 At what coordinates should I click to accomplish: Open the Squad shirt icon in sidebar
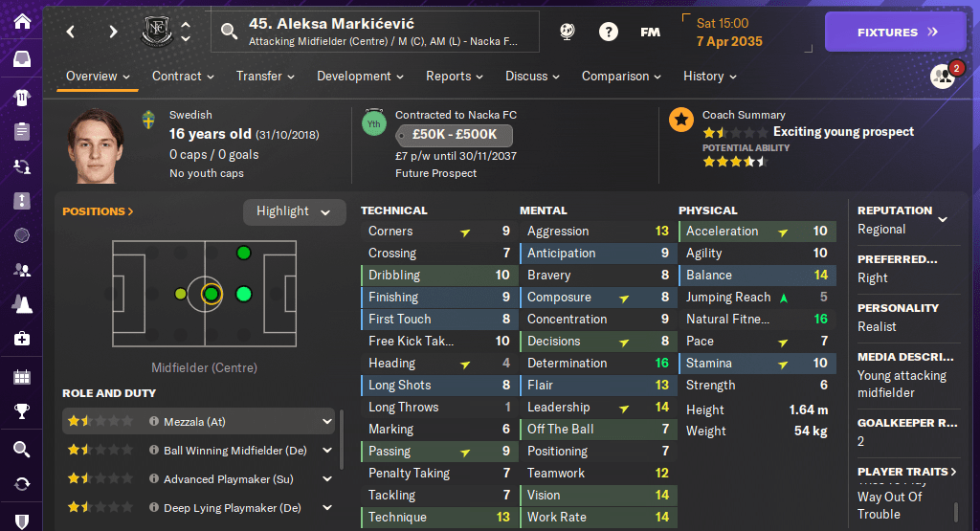pos(21,96)
